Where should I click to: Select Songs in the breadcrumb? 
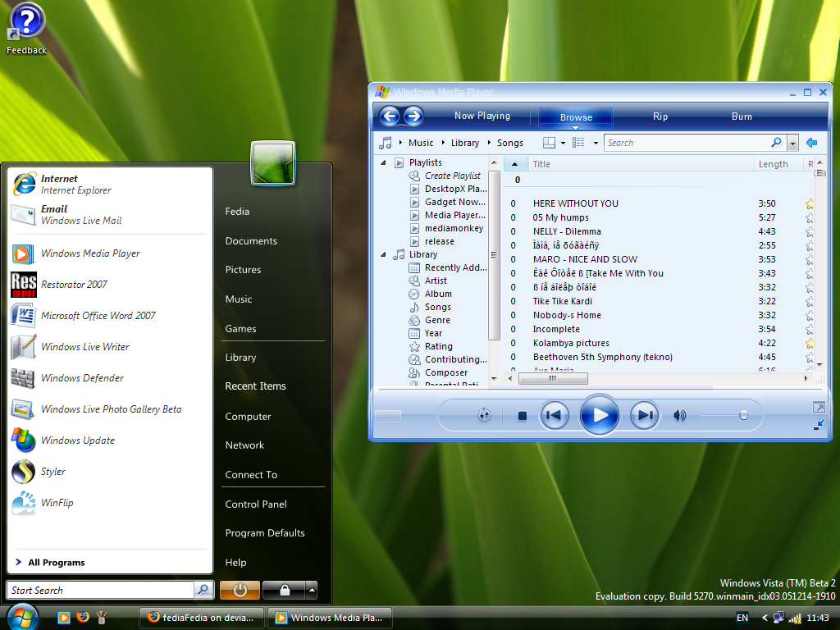pos(509,143)
